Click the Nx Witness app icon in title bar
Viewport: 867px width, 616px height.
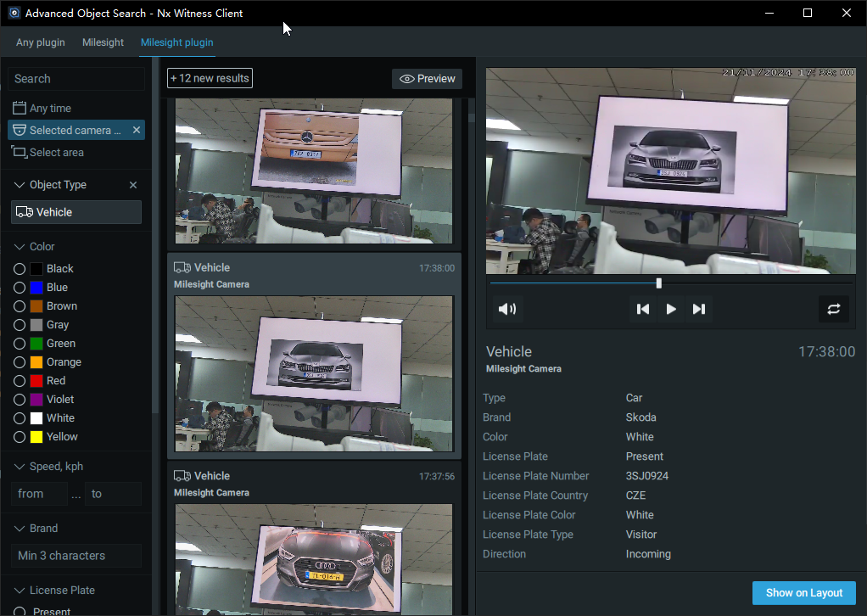pyautogui.click(x=14, y=13)
